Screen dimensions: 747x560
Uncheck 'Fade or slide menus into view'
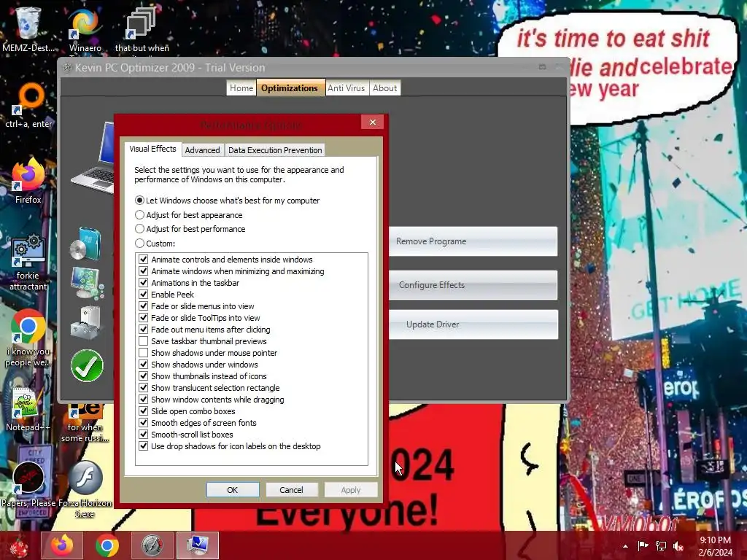(x=144, y=306)
